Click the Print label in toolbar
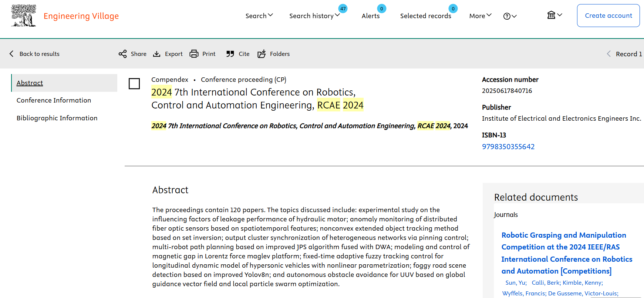Image resolution: width=644 pixels, height=298 pixels. pos(209,54)
